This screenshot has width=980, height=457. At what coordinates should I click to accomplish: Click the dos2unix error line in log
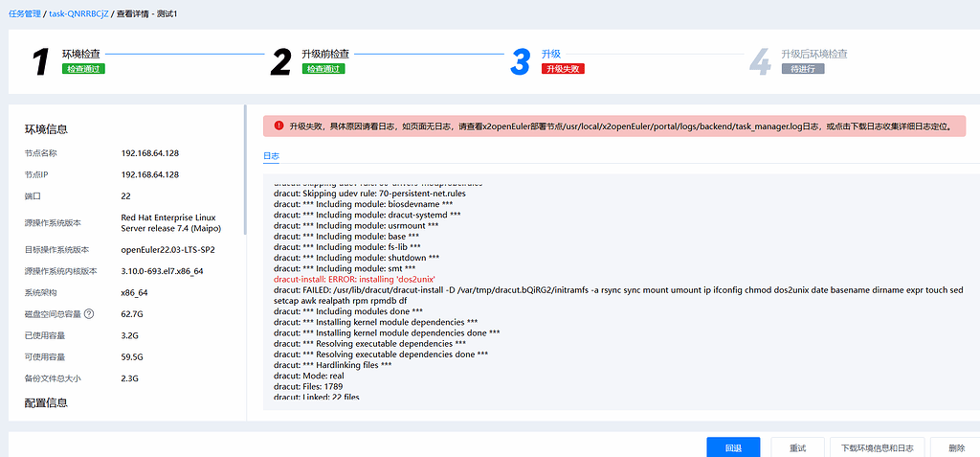pyautogui.click(x=354, y=279)
